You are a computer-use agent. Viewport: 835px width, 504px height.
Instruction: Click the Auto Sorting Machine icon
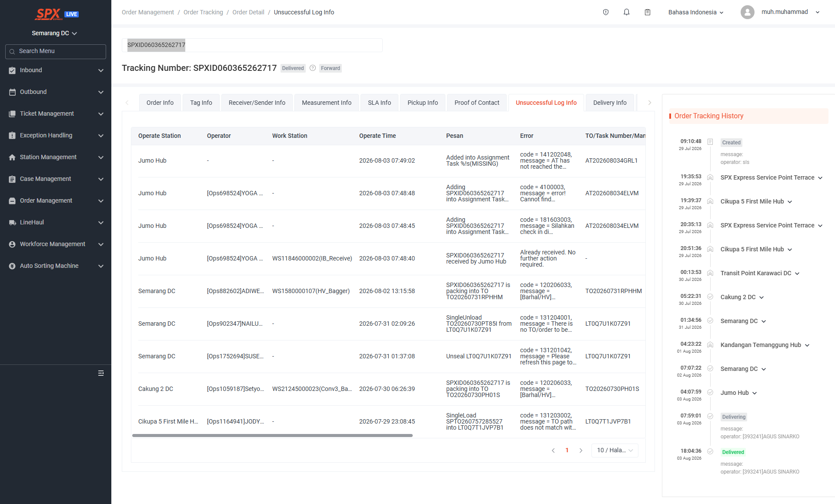12,266
